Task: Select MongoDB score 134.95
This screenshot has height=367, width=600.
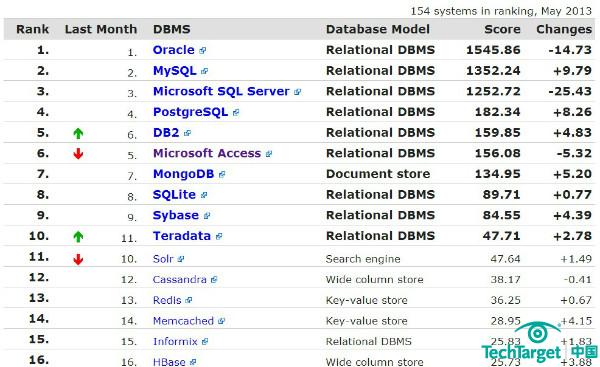Action: coord(497,174)
